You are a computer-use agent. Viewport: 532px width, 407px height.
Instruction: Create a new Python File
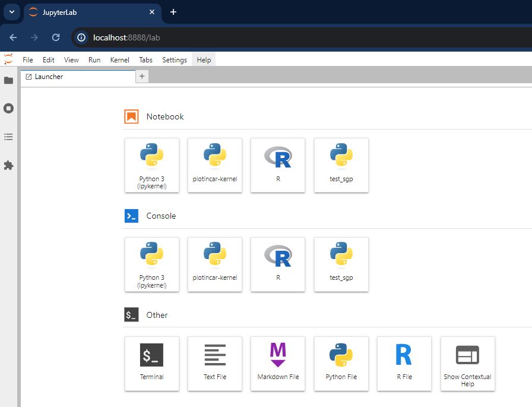point(341,364)
